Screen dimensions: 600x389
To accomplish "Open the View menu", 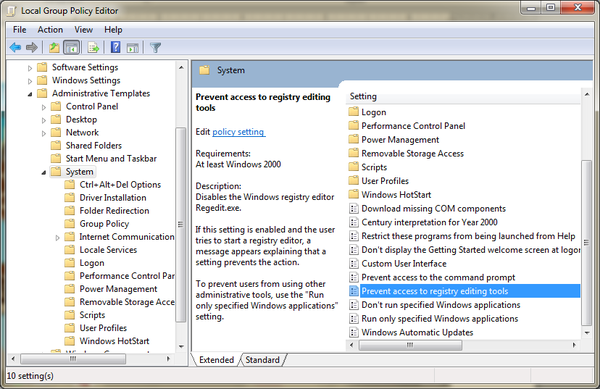I will tap(83, 29).
